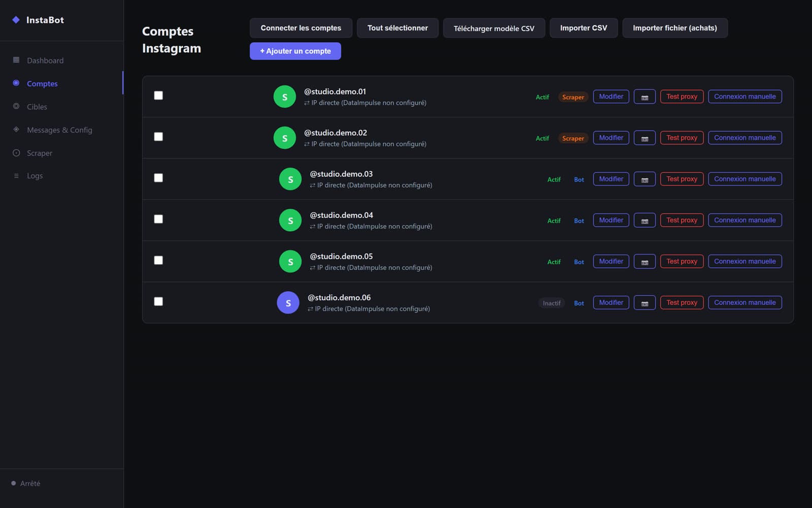Image resolution: width=812 pixels, height=508 pixels.
Task: Select the @studio.demo.03 row checkbox
Action: pyautogui.click(x=158, y=178)
